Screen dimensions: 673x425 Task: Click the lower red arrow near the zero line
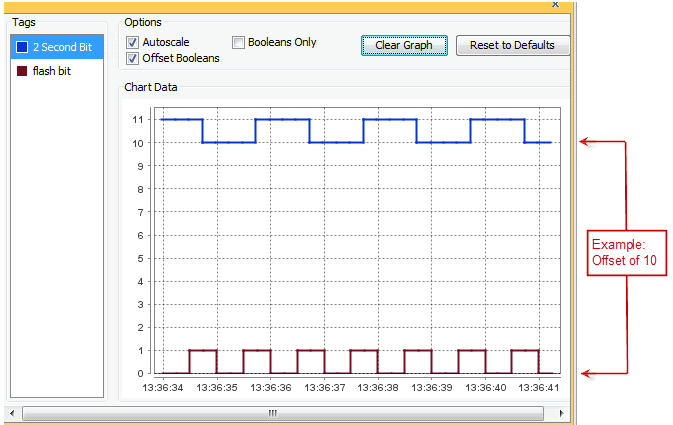(x=590, y=373)
